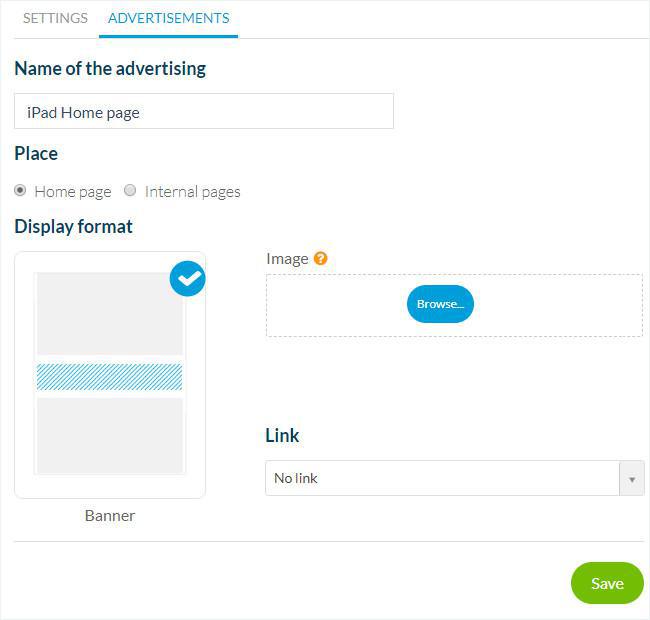Click the Internal pages label text
This screenshot has height=620, width=650.
[x=192, y=191]
